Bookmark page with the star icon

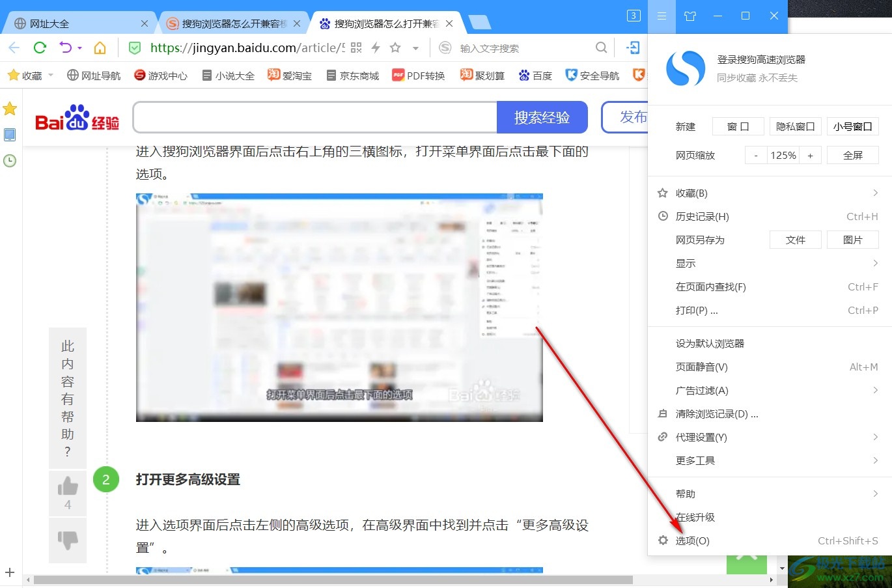395,48
